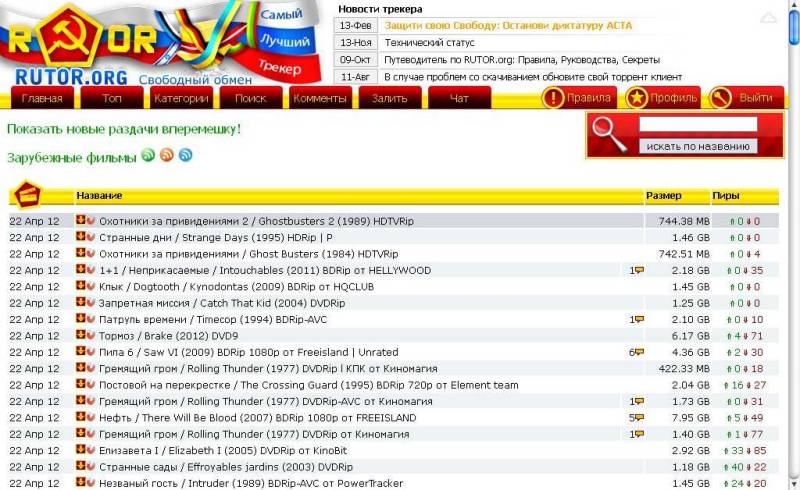This screenshot has height=490, width=800.
Task: Click the Пиры column header
Action: click(726, 195)
